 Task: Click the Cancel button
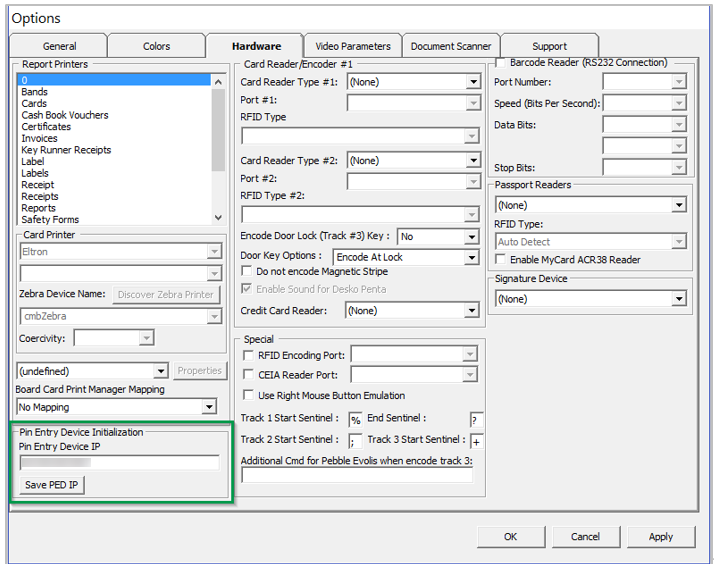(586, 537)
